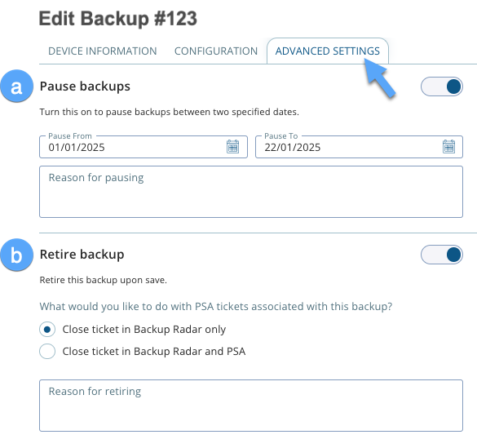Click 'Retire this backup upon save.' text
Viewport: 477px width, 448px height.
(x=103, y=280)
